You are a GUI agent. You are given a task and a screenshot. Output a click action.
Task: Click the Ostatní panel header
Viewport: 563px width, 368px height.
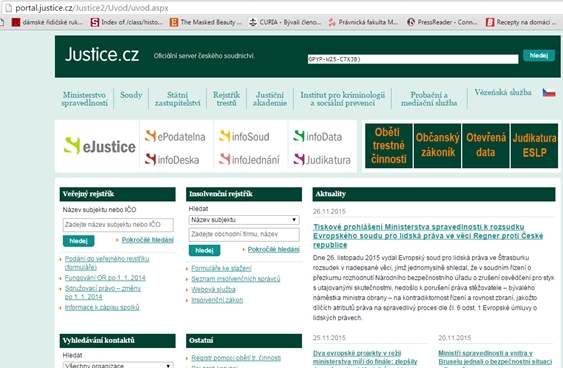pos(244,340)
